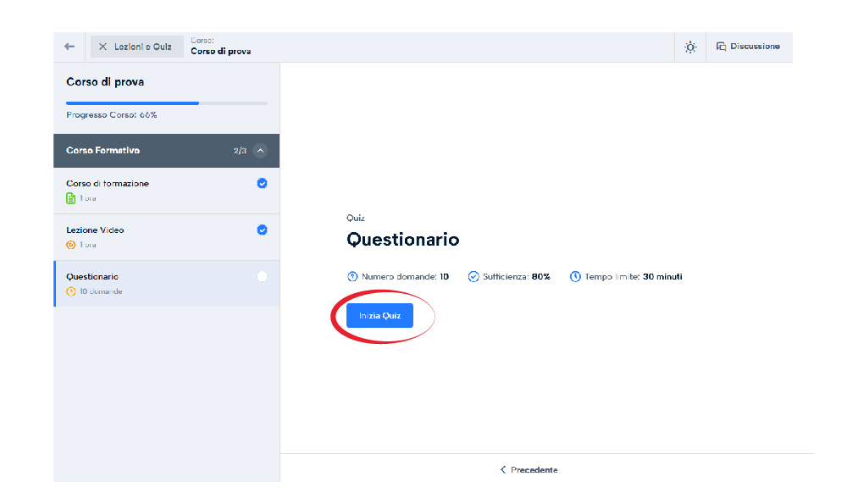Toggle the Lezione Video completion checkbox

tap(262, 230)
